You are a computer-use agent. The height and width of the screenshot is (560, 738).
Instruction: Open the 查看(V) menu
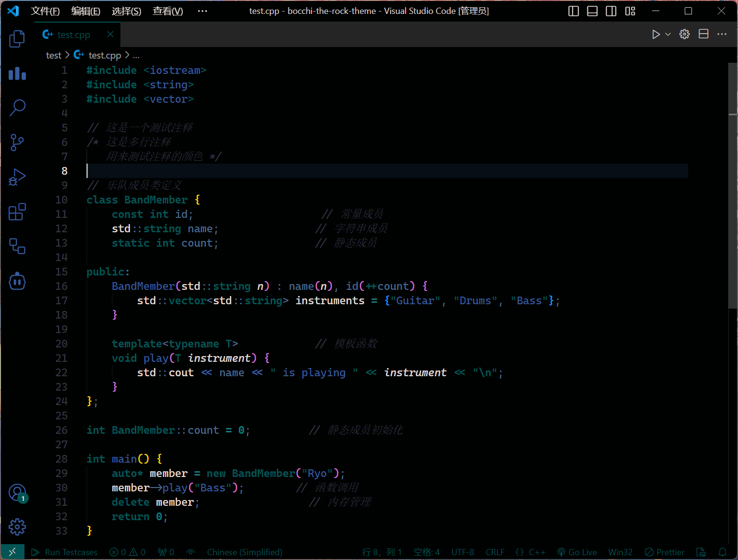[x=168, y=11]
